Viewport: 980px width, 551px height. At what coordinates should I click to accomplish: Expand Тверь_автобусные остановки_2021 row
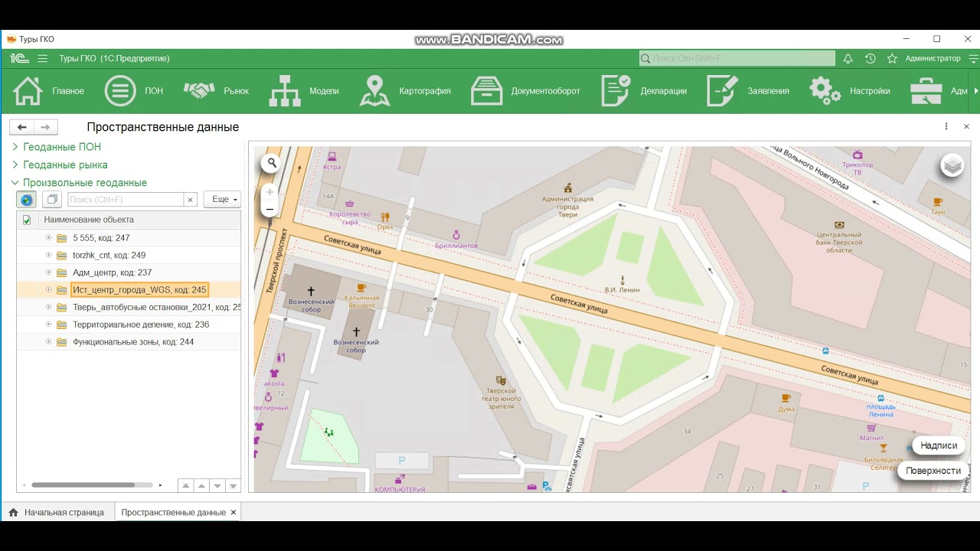click(48, 307)
